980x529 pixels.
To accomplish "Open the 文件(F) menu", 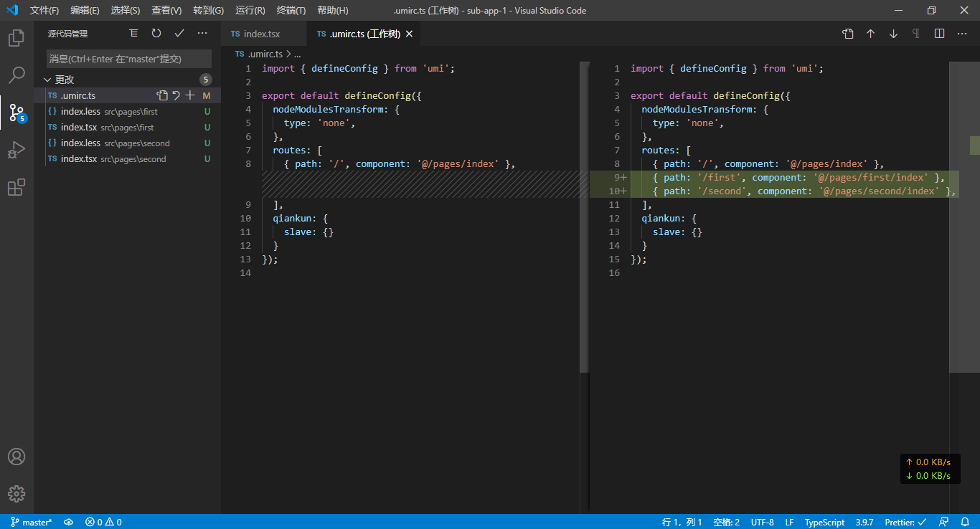I will (44, 10).
